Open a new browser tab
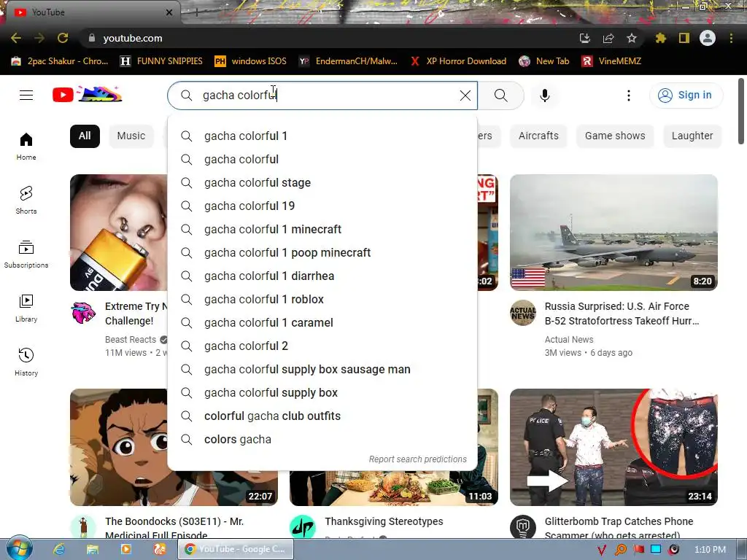 pyautogui.click(x=197, y=12)
